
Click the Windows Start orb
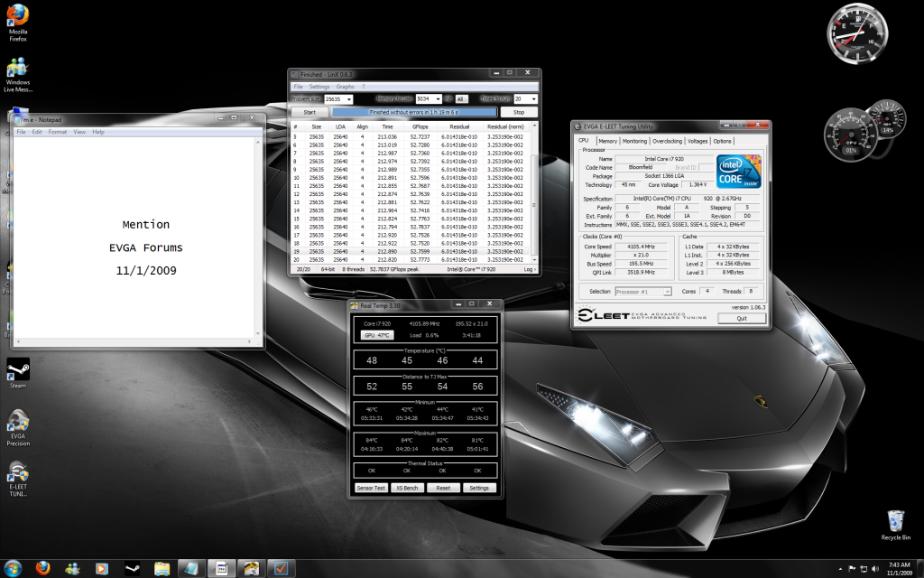(13, 568)
